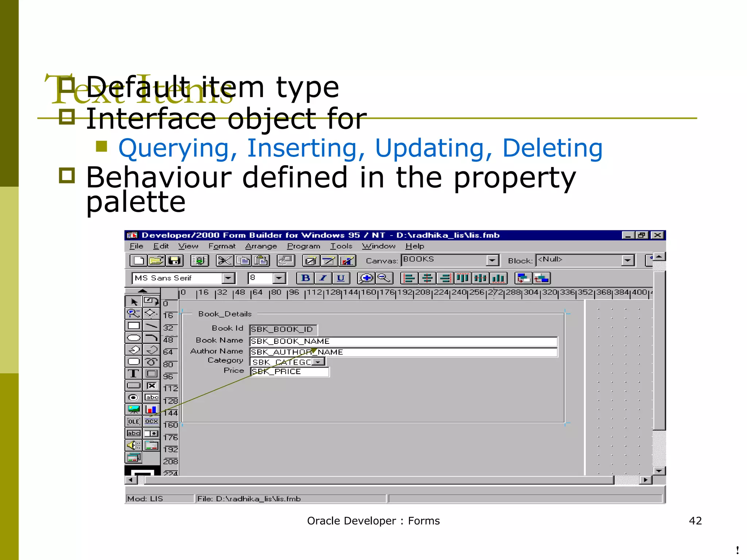Select the Rectangle drawing tool
Screen dimensions: 747x560
pos(133,326)
